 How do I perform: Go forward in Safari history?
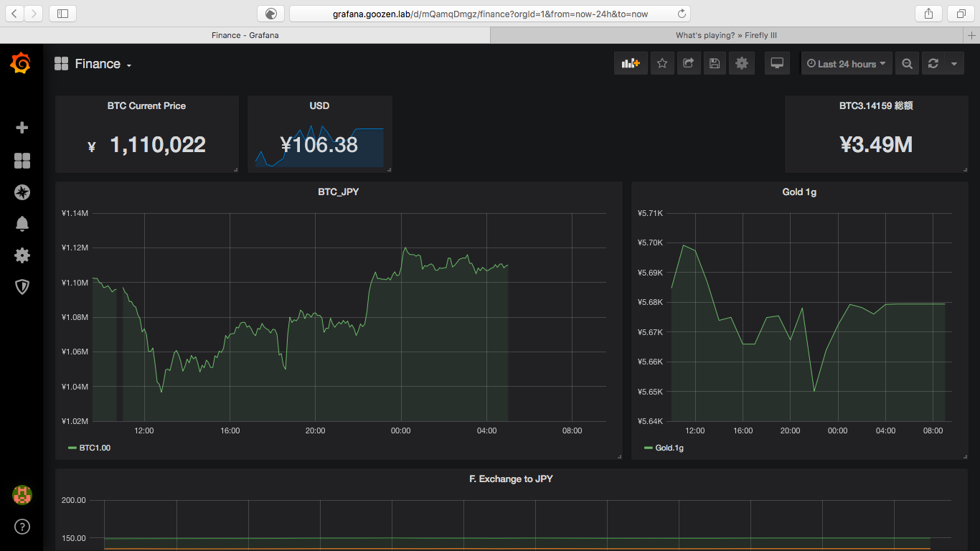(34, 13)
